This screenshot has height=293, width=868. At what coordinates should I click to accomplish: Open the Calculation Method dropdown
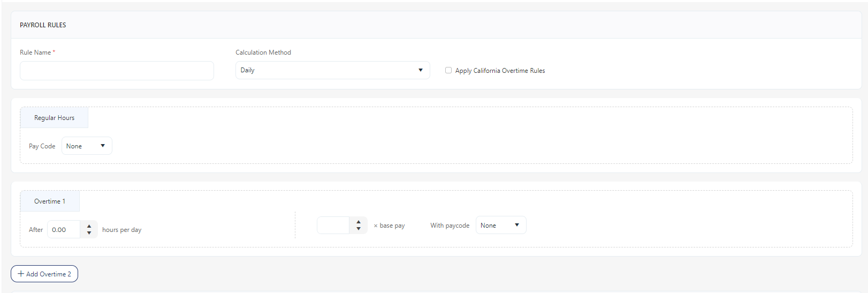(x=332, y=70)
